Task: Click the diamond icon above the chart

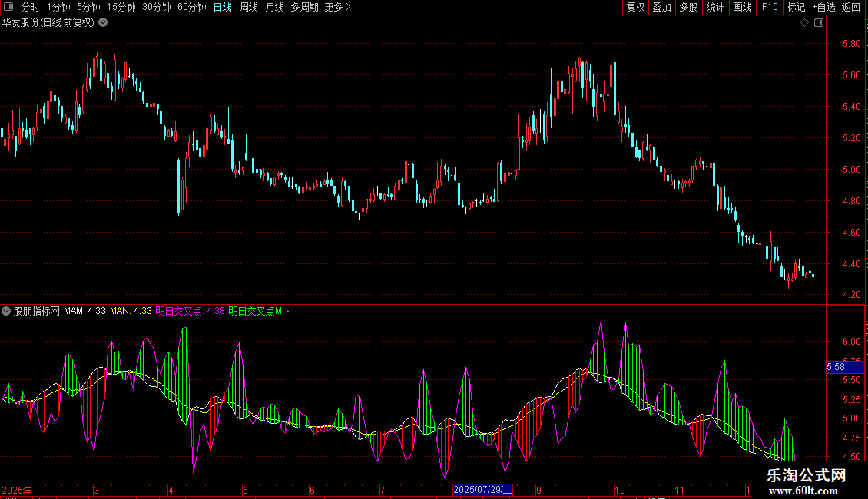Action: coord(804,23)
